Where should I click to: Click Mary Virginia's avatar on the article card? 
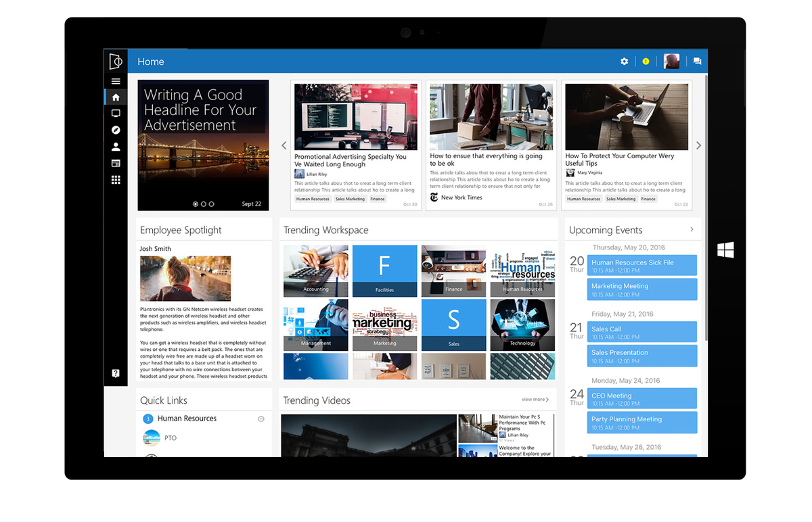pyautogui.click(x=570, y=172)
